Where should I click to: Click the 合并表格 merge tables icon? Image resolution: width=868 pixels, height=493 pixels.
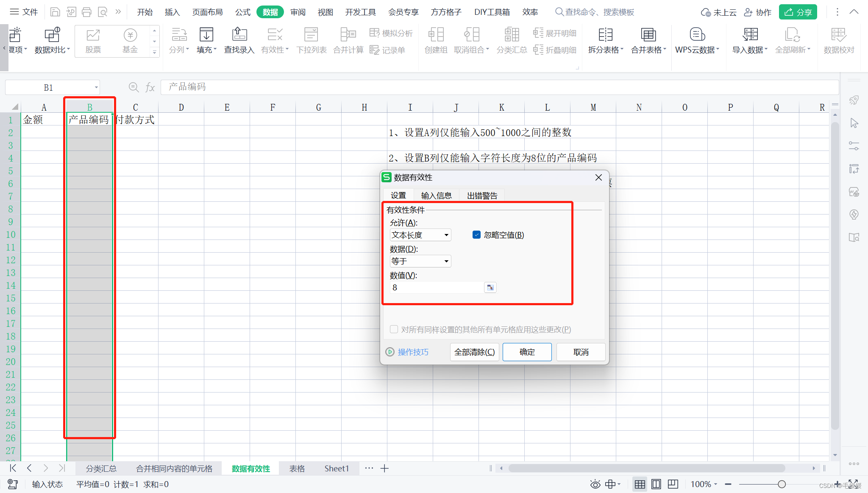click(648, 35)
